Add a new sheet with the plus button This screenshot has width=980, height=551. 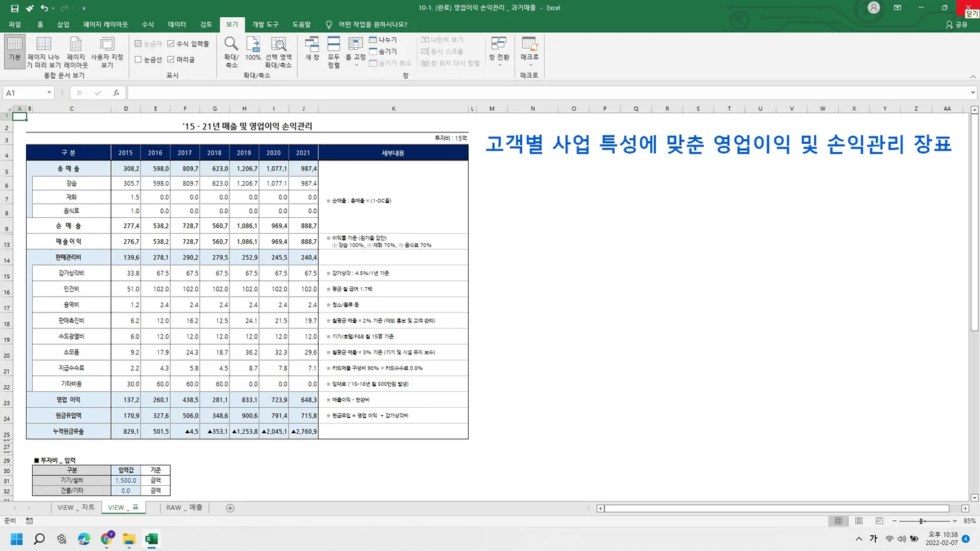(230, 508)
